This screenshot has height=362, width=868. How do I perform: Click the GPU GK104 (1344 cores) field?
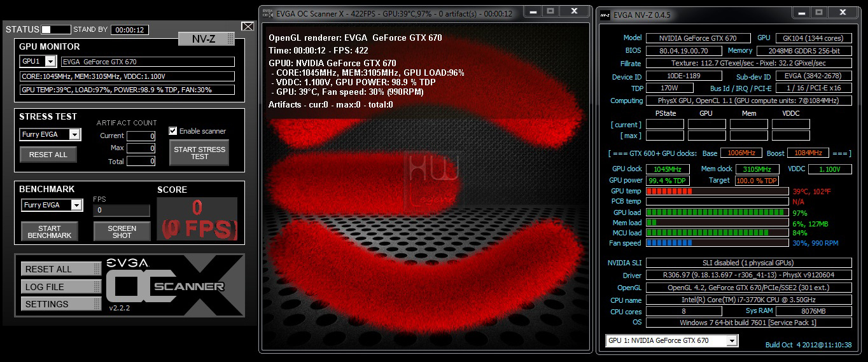point(813,38)
